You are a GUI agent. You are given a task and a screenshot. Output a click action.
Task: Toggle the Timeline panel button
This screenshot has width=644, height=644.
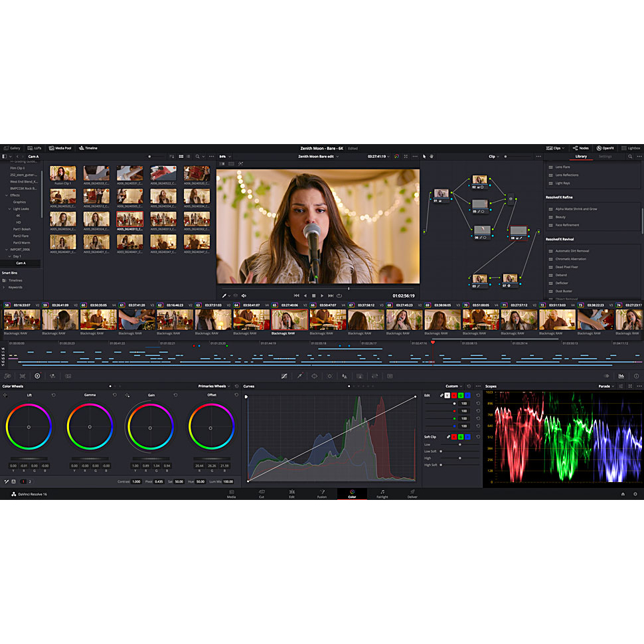(x=88, y=148)
